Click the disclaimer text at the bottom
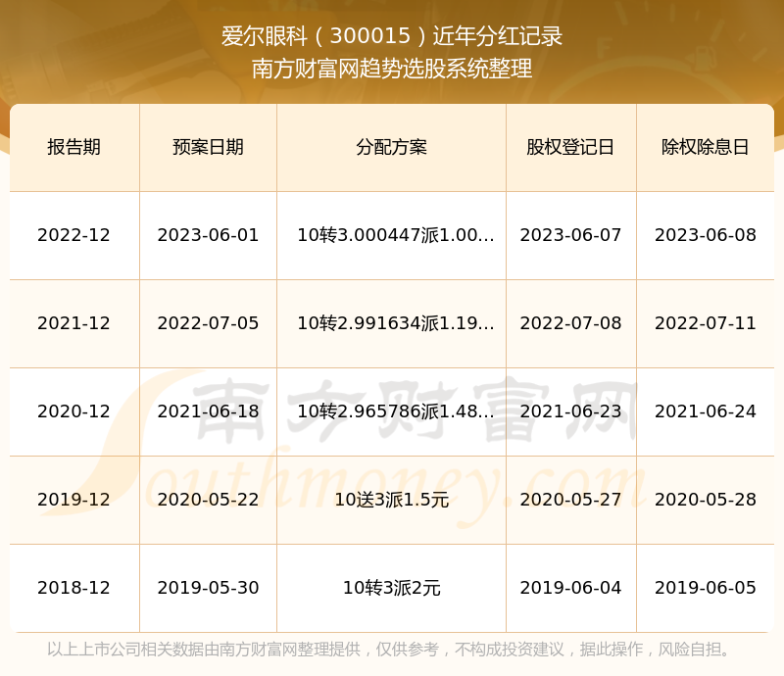 389,650
